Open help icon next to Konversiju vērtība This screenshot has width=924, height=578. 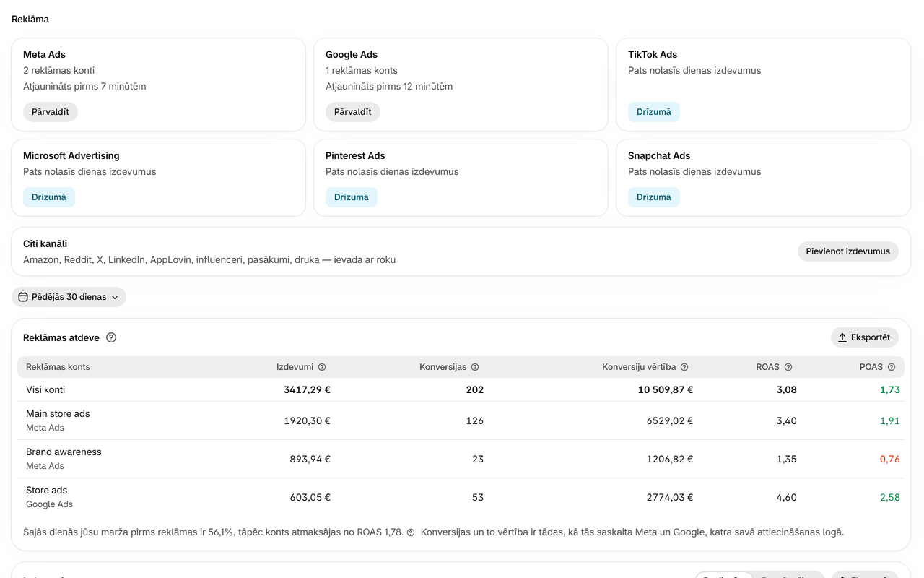tap(684, 367)
